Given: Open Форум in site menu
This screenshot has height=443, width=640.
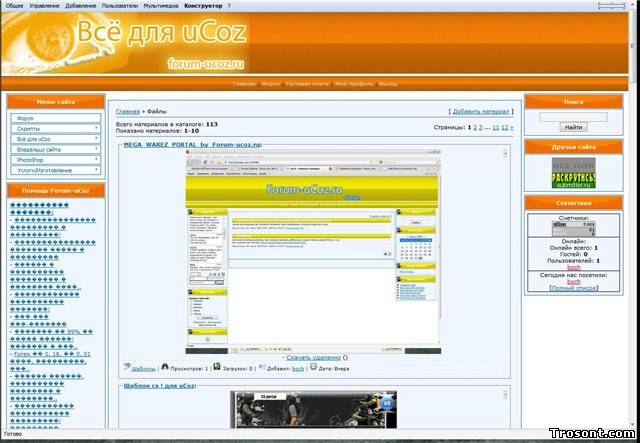Looking at the screenshot, I should [x=56, y=118].
